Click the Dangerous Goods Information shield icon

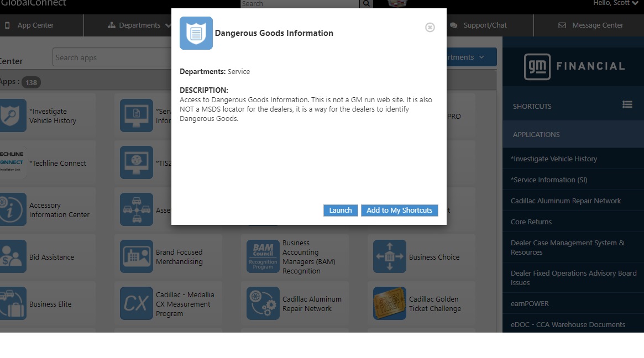click(x=196, y=33)
